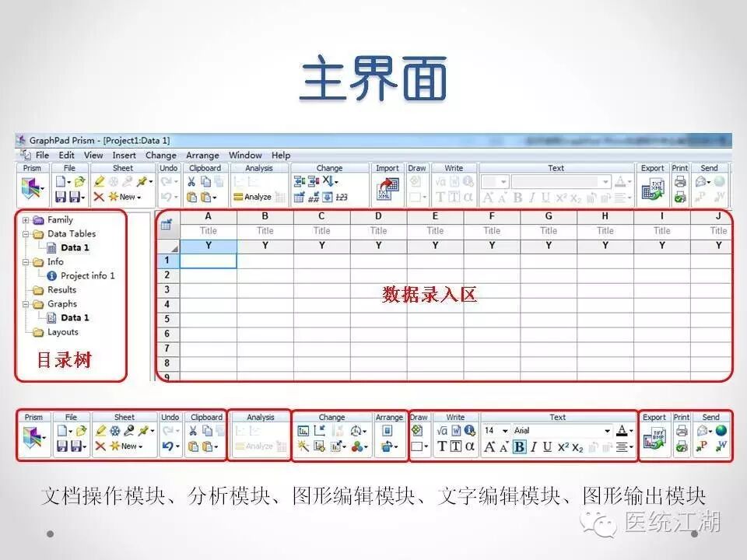Click the Undo icon in the toolbar

click(x=167, y=445)
